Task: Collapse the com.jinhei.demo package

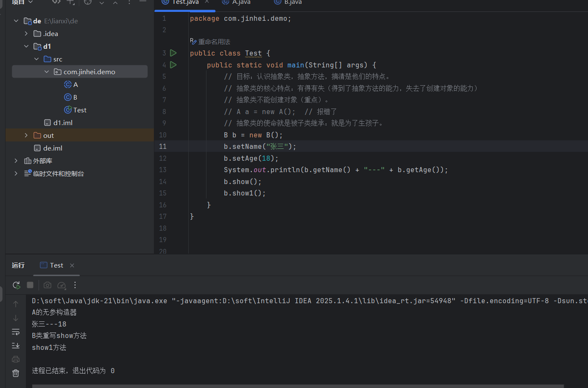Action: pos(47,72)
